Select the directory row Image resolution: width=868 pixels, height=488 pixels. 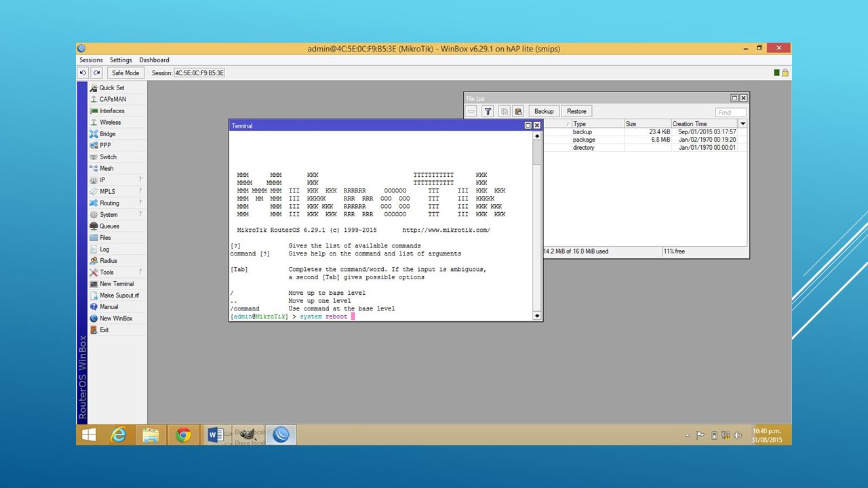pos(640,147)
